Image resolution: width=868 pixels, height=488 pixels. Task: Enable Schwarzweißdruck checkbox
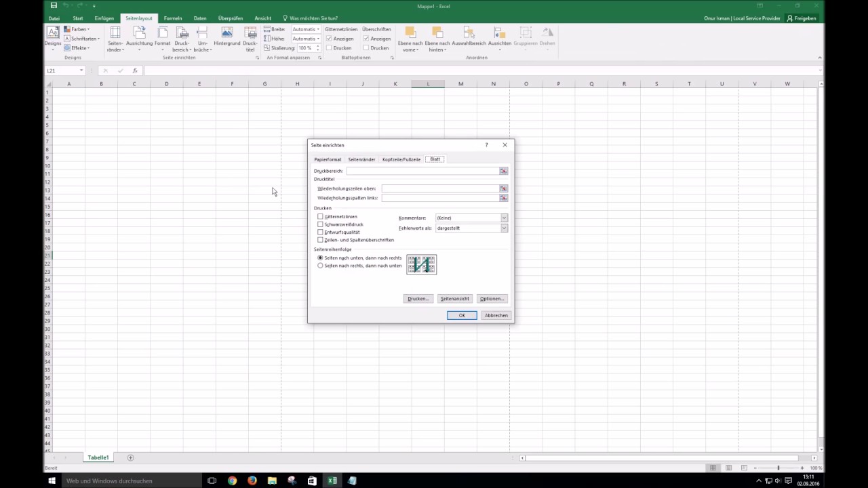click(x=321, y=224)
